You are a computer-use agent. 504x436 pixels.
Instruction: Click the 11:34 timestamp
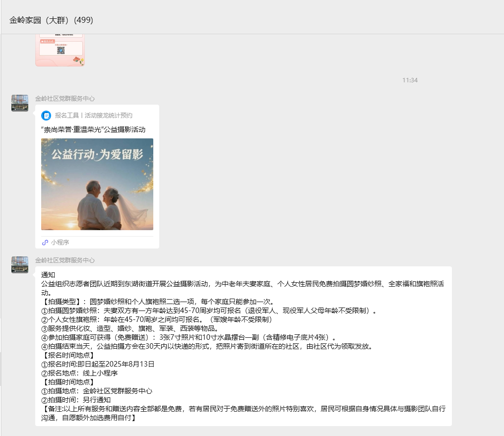(x=410, y=80)
